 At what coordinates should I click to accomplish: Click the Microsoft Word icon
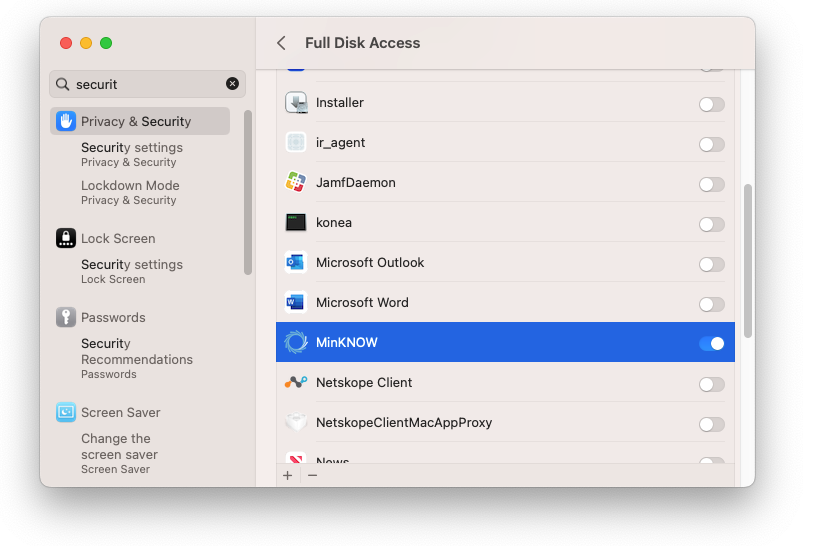[296, 303]
